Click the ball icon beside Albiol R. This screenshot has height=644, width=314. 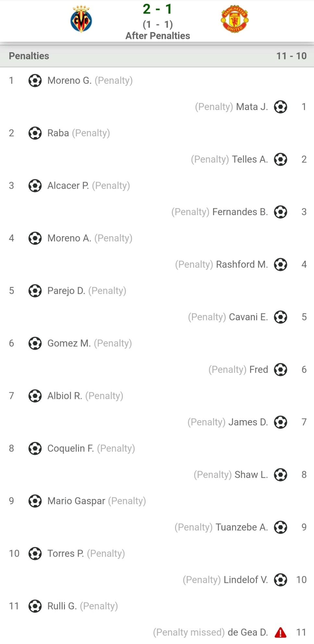(x=35, y=396)
